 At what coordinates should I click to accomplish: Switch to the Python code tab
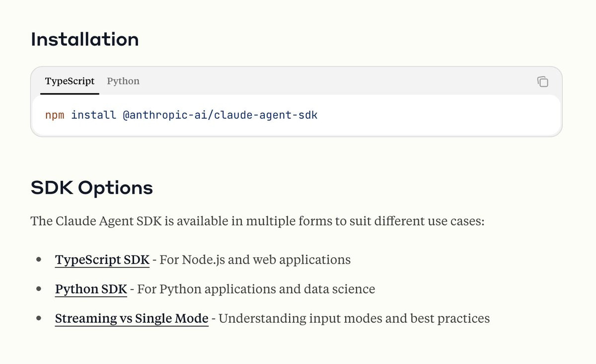click(x=123, y=81)
